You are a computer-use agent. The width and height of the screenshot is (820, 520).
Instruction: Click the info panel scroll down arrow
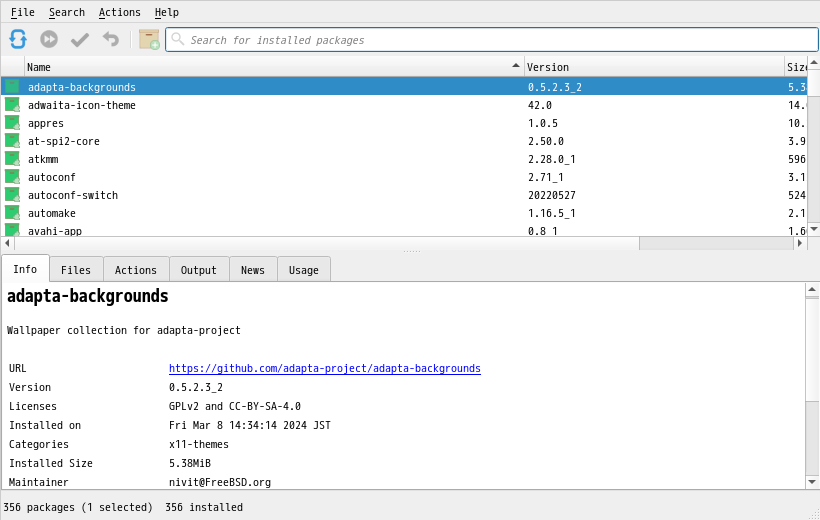[812, 482]
